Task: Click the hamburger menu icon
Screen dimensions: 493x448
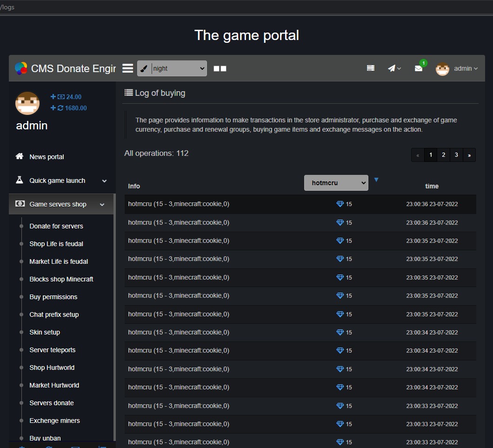Action: point(127,68)
